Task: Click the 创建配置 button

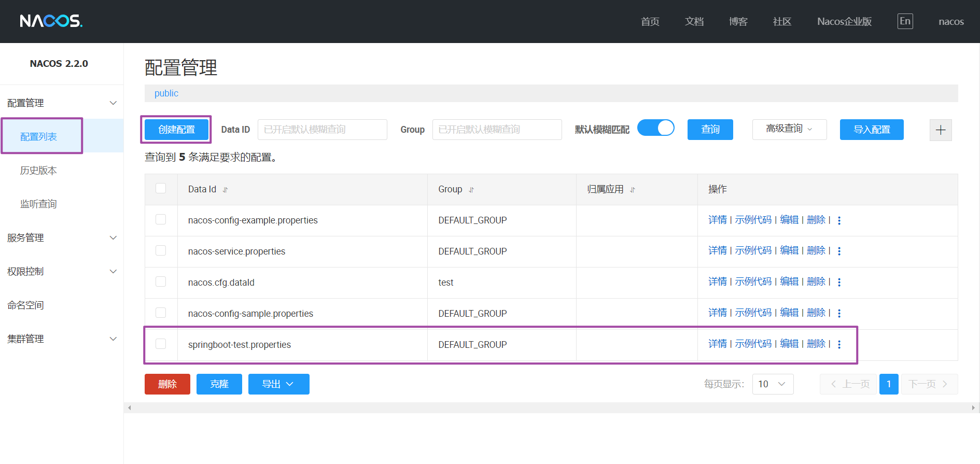Action: [x=176, y=130]
